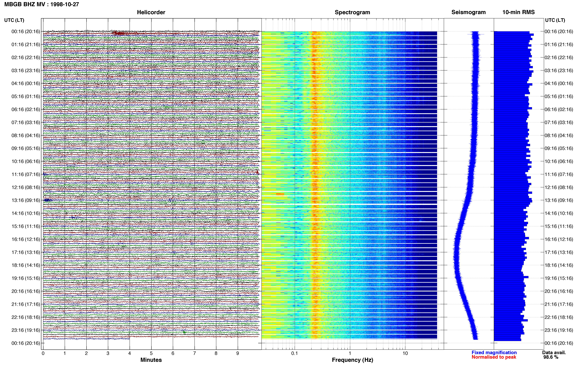588x368 pixels.
Task: Click the 8 tick on the Minutes axis
Action: click(216, 353)
